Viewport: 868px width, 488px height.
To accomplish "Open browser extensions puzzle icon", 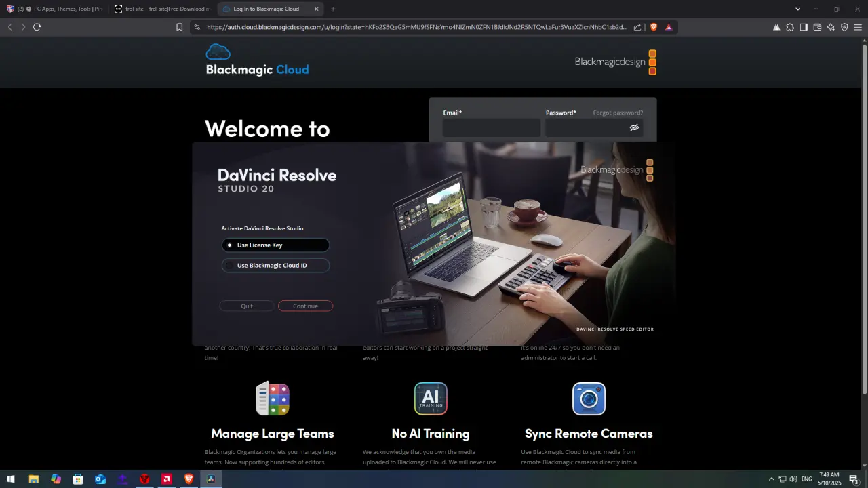I will coord(790,27).
